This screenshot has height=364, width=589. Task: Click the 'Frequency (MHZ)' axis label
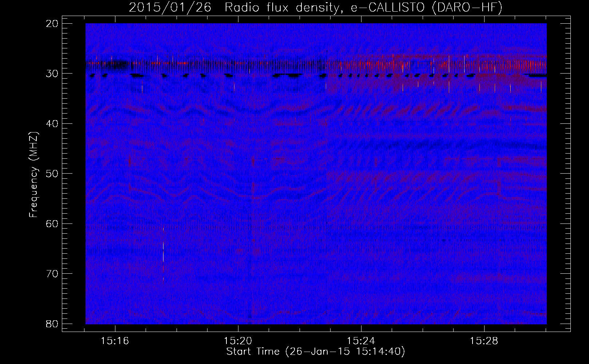pos(33,174)
